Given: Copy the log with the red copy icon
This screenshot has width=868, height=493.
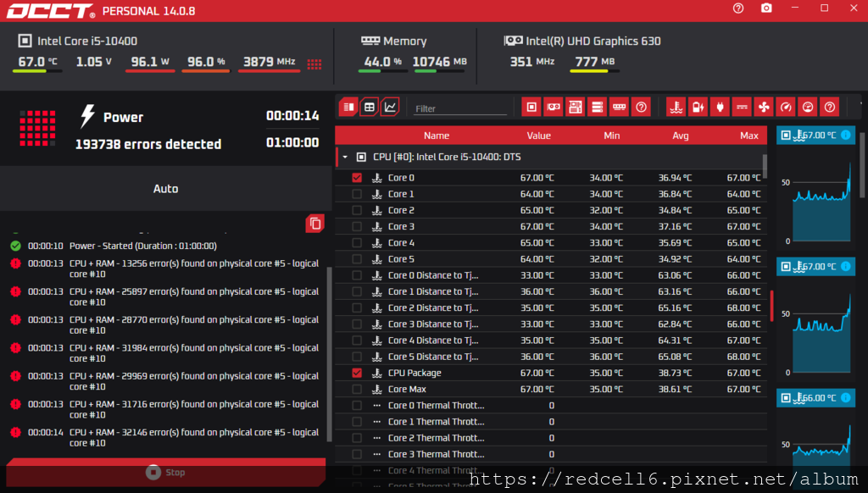Looking at the screenshot, I should pyautogui.click(x=315, y=224).
